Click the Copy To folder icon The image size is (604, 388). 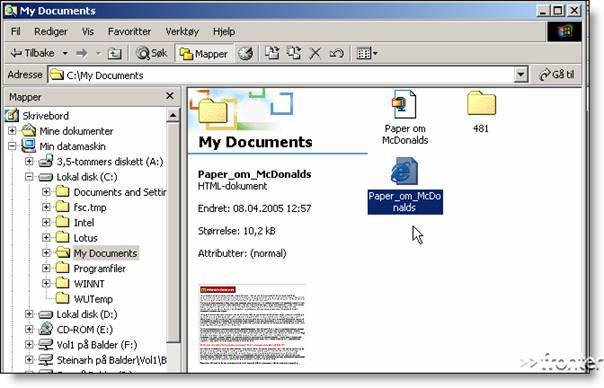coord(294,53)
